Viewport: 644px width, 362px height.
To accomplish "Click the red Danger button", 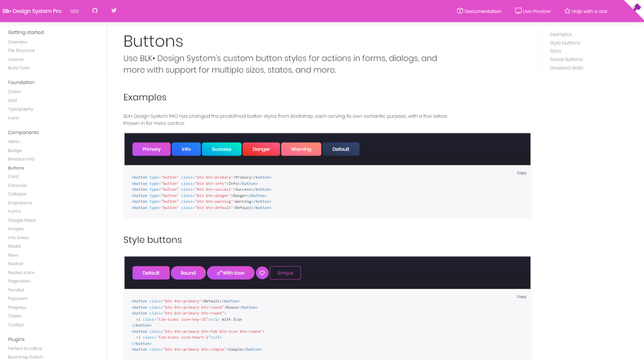I will (x=261, y=149).
